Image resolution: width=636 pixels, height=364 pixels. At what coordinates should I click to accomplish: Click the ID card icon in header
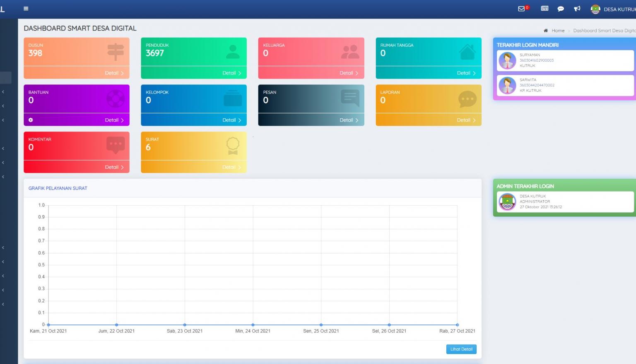click(x=544, y=9)
